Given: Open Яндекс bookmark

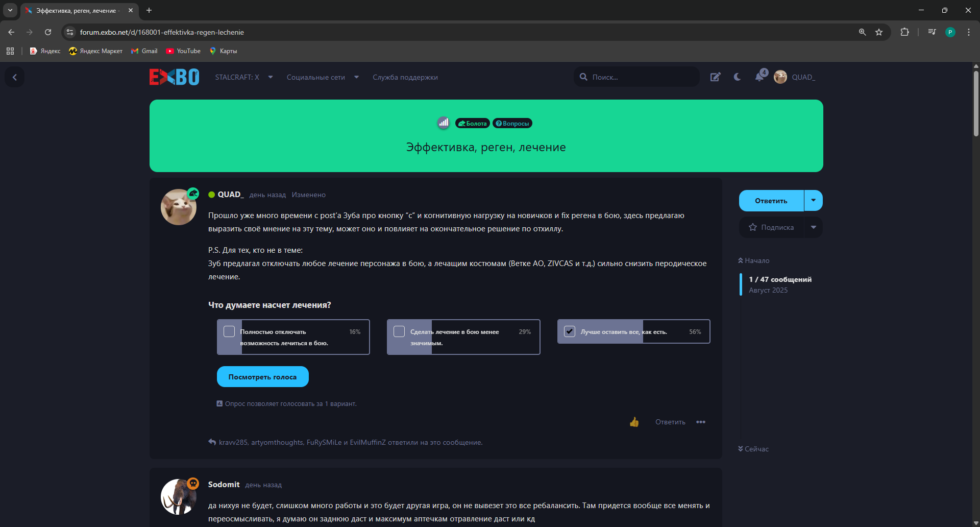Looking at the screenshot, I should click(45, 51).
